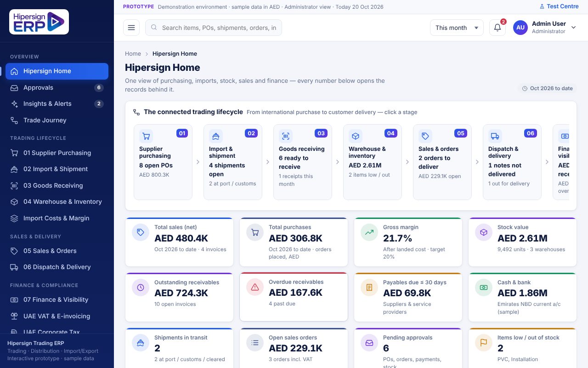Viewport: 588px width, 368px height.
Task: Click the Home breadcrumb link
Action: click(133, 54)
